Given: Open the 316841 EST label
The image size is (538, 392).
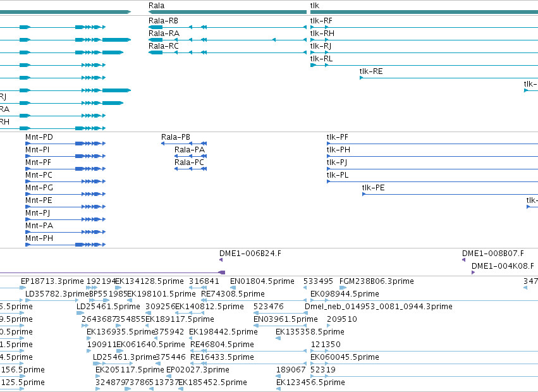Looking at the screenshot, I should click(x=204, y=281).
